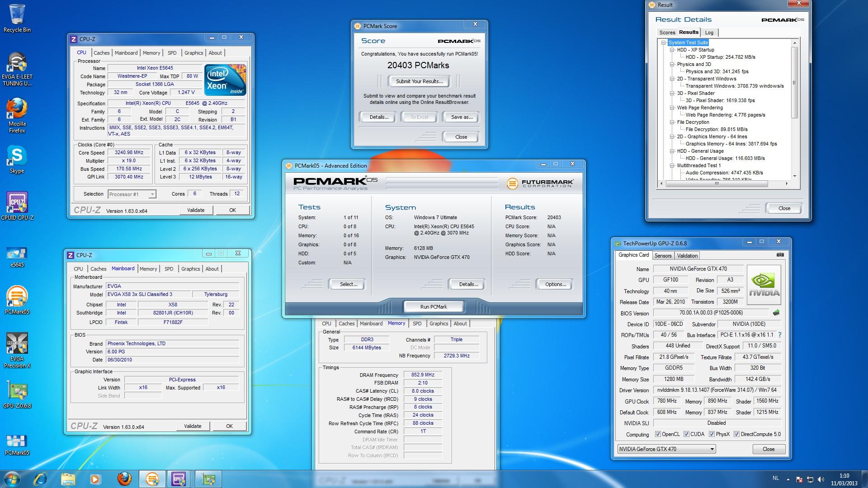
Task: Click the Result Details scroll-down arrow
Action: click(794, 176)
